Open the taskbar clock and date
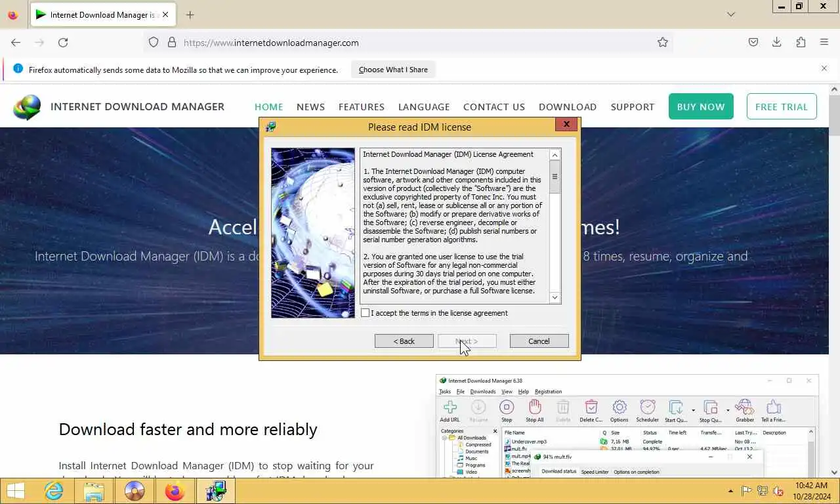Image resolution: width=840 pixels, height=504 pixels. [x=811, y=491]
